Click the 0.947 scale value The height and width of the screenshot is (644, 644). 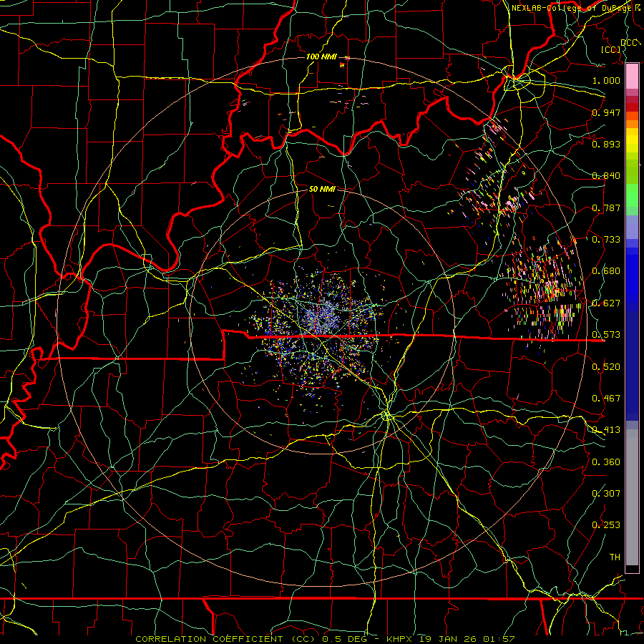coord(606,112)
